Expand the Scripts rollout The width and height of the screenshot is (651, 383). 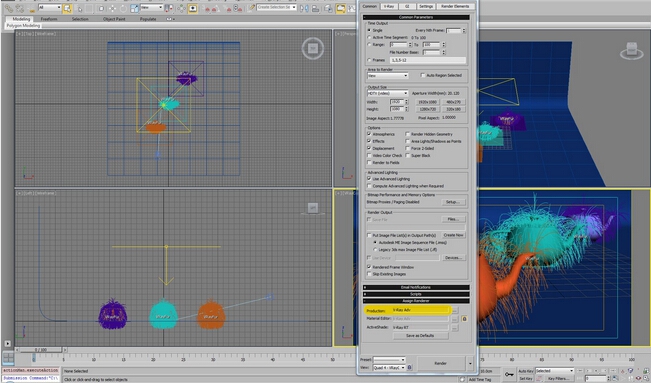coord(416,294)
